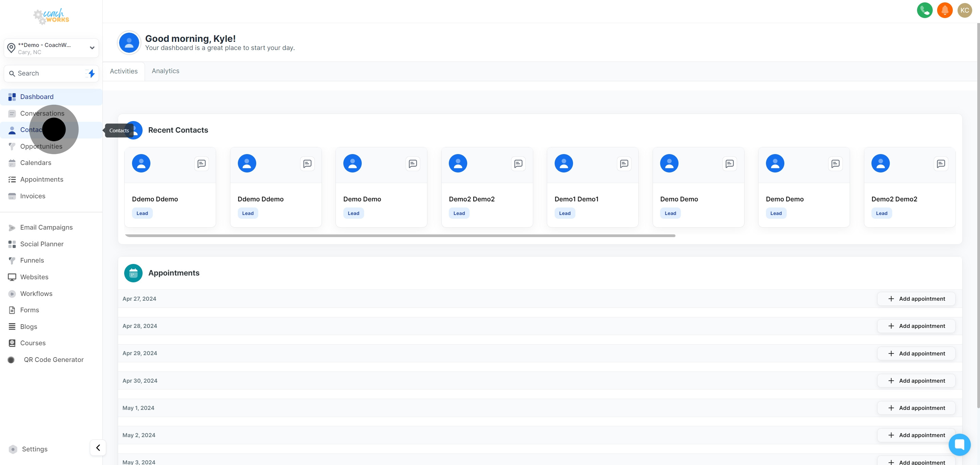The height and width of the screenshot is (465, 980).
Task: Go to Email Campaigns
Action: pyautogui.click(x=46, y=227)
